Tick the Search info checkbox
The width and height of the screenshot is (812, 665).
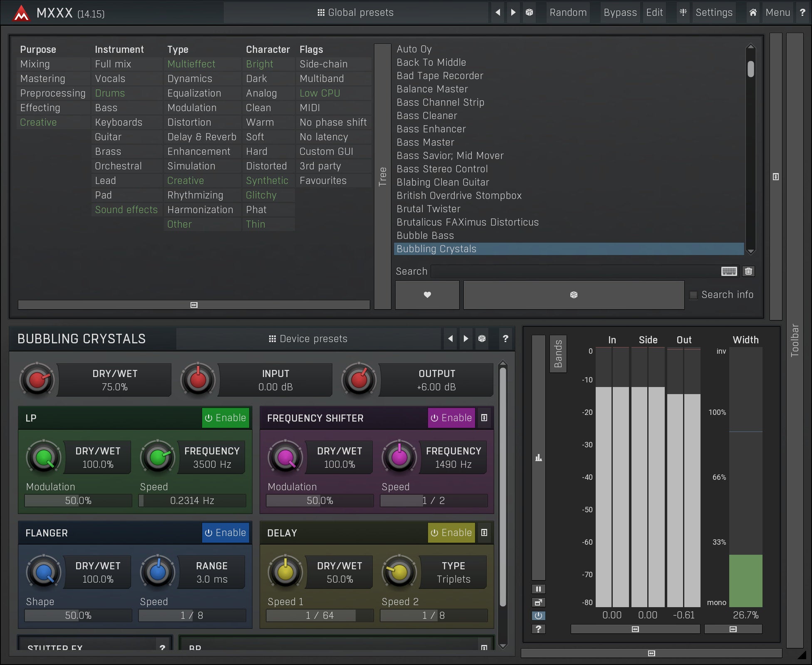pos(693,295)
